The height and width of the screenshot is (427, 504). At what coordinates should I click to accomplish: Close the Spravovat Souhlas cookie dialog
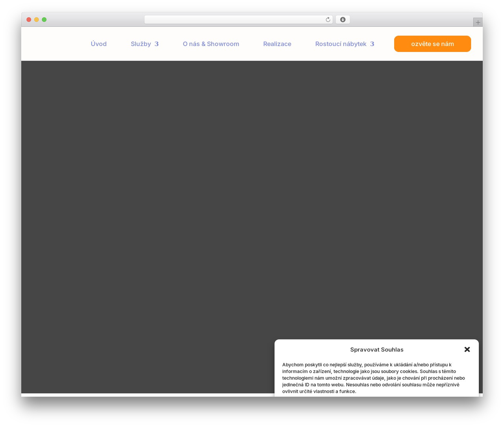(x=467, y=349)
